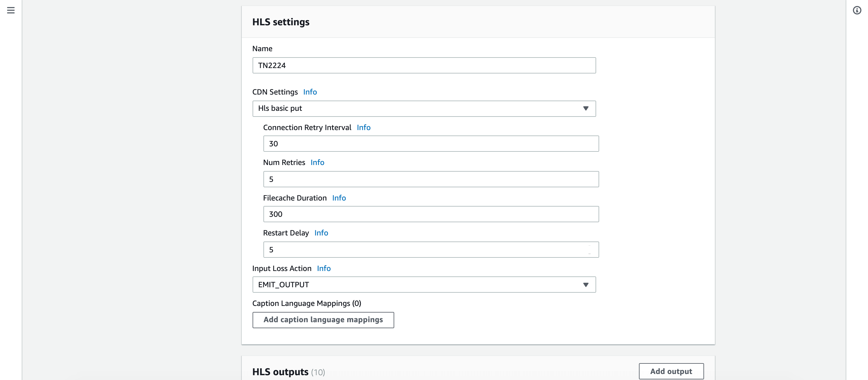Open Info link for Input Loss Action
Screen dimensions: 868x380
click(x=323, y=269)
